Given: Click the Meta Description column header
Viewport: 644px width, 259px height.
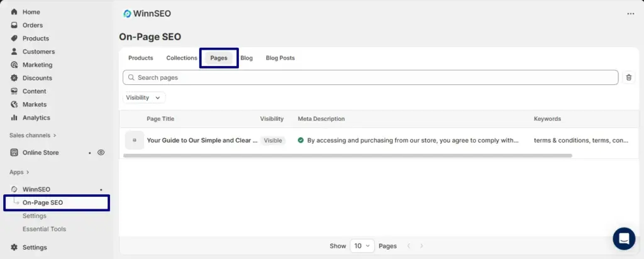Looking at the screenshot, I should pyautogui.click(x=321, y=119).
